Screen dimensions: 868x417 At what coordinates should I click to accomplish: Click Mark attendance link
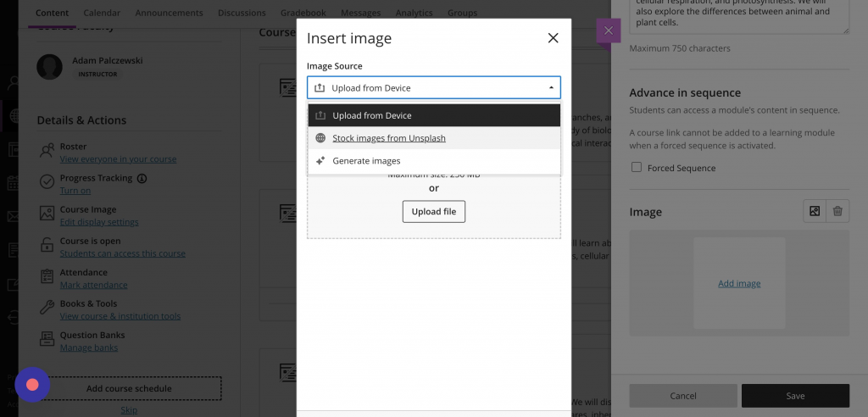[93, 285]
